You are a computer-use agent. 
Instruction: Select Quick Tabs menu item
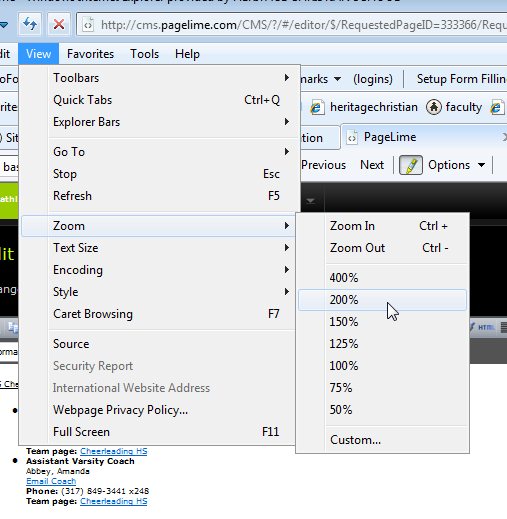[158, 100]
